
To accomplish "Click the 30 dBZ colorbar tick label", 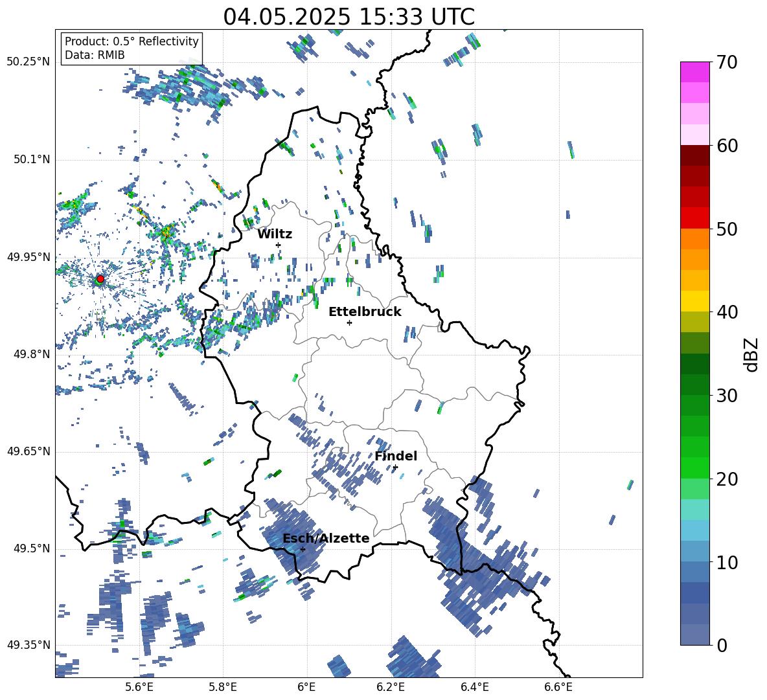I will pyautogui.click(x=727, y=396).
